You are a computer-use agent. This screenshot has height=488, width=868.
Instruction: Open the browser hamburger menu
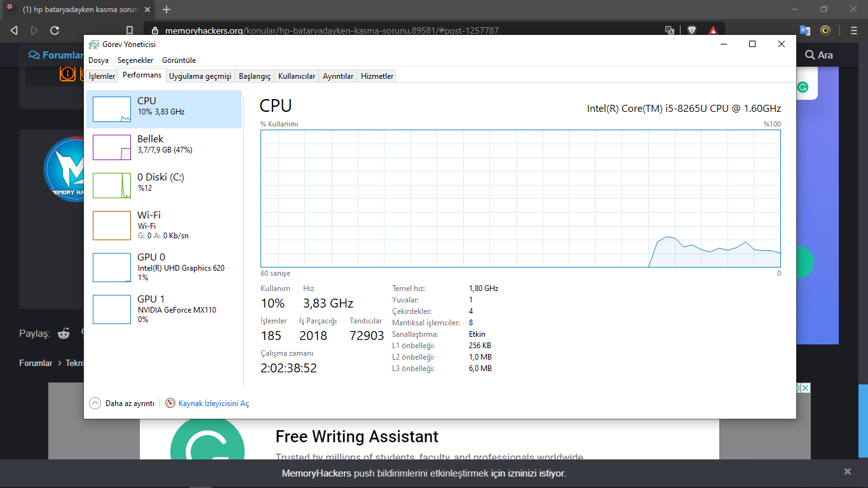click(x=853, y=30)
